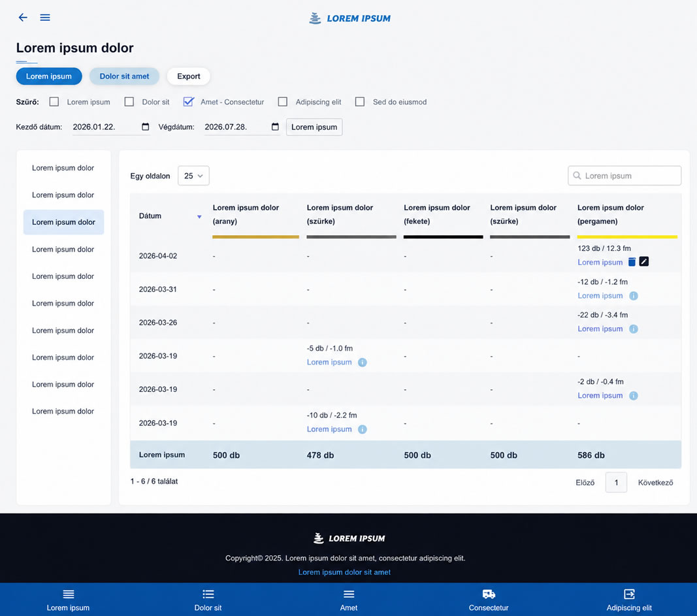Open the Dolor sit list icon in the bottom bar
The image size is (697, 616).
pyautogui.click(x=208, y=594)
